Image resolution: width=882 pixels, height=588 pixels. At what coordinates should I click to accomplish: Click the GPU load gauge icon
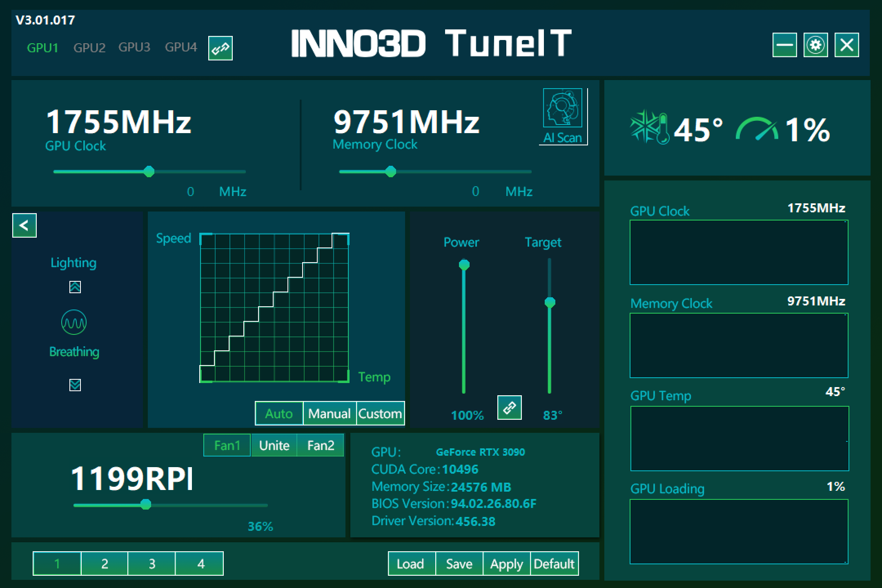tap(757, 129)
